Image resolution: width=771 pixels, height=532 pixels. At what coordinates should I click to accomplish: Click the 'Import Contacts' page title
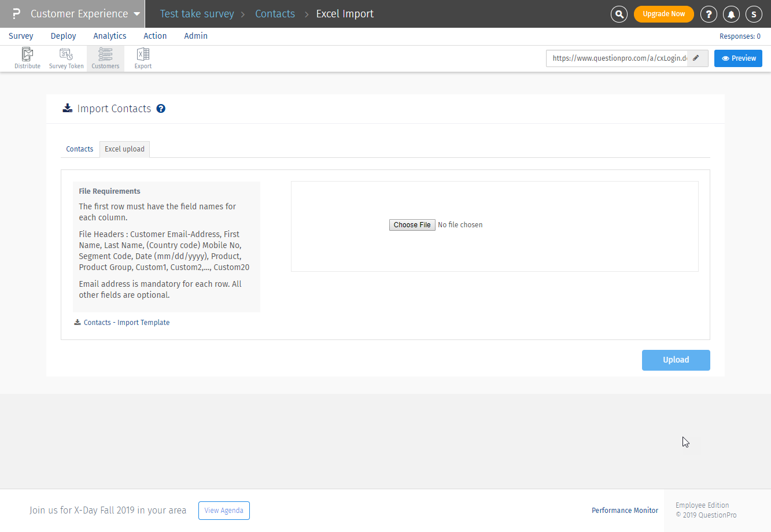114,109
